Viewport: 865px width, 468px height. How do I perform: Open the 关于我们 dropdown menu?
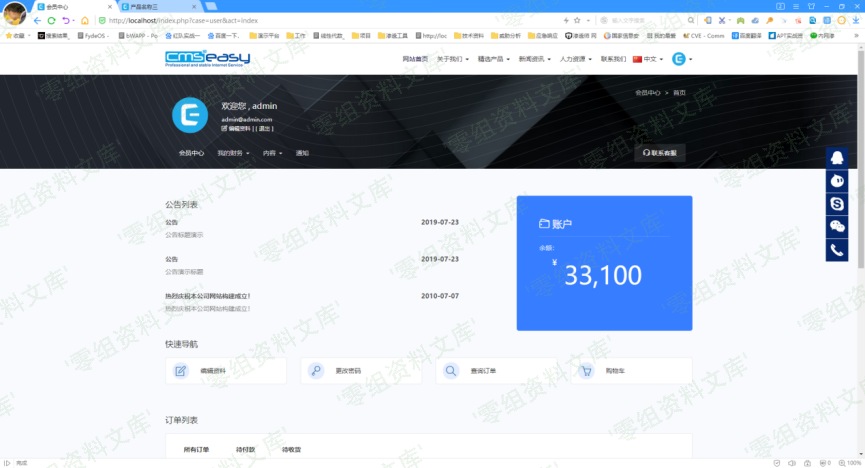click(454, 59)
